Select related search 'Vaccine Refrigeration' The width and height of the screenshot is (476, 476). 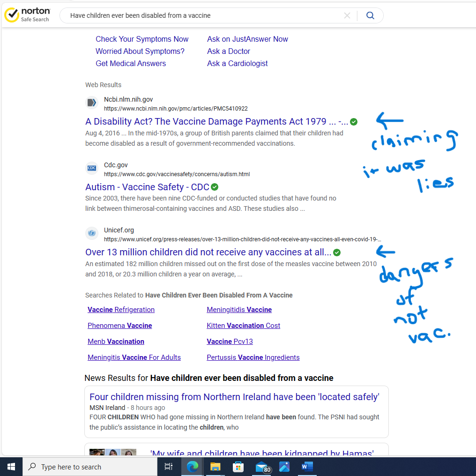(121, 310)
